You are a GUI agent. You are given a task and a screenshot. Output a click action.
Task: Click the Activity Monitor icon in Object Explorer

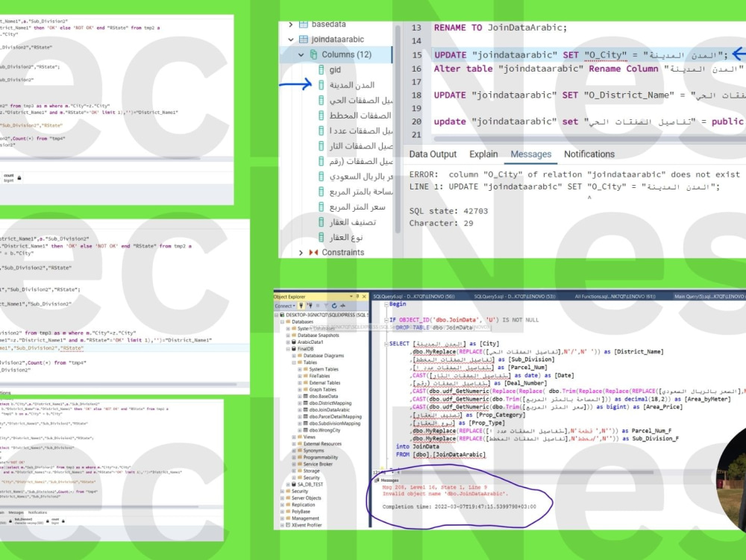(342, 306)
